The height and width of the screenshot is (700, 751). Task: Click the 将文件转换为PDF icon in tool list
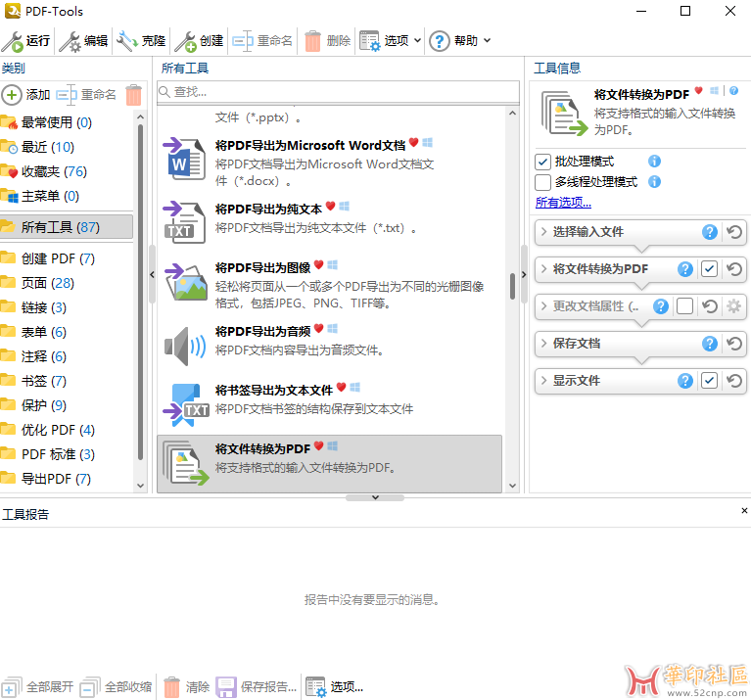coord(186,462)
